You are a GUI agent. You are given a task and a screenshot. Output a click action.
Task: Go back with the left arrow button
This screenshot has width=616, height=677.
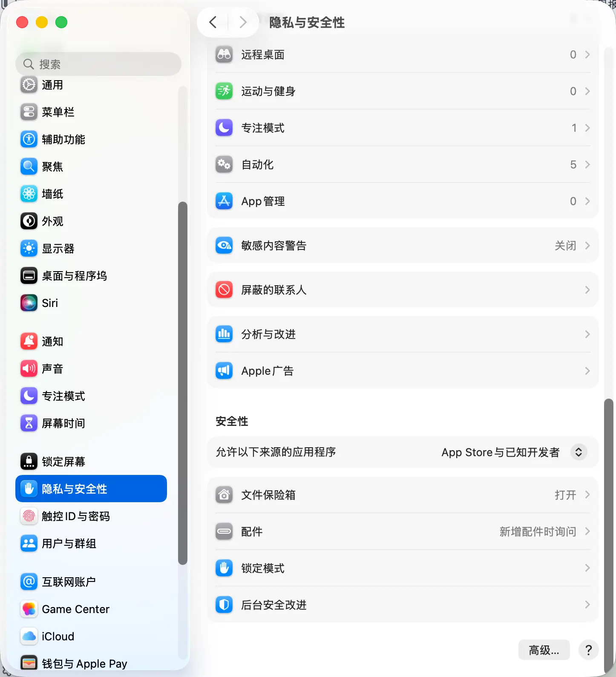(213, 22)
